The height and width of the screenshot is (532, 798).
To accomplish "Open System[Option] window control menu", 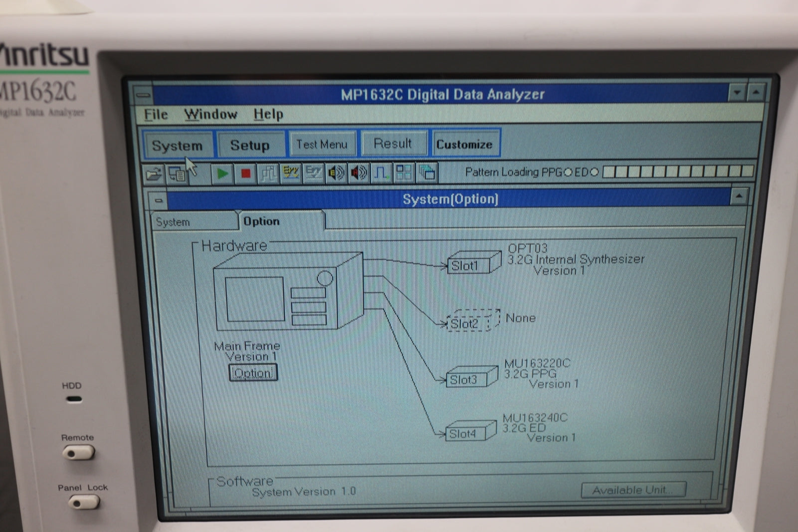I will 158,200.
